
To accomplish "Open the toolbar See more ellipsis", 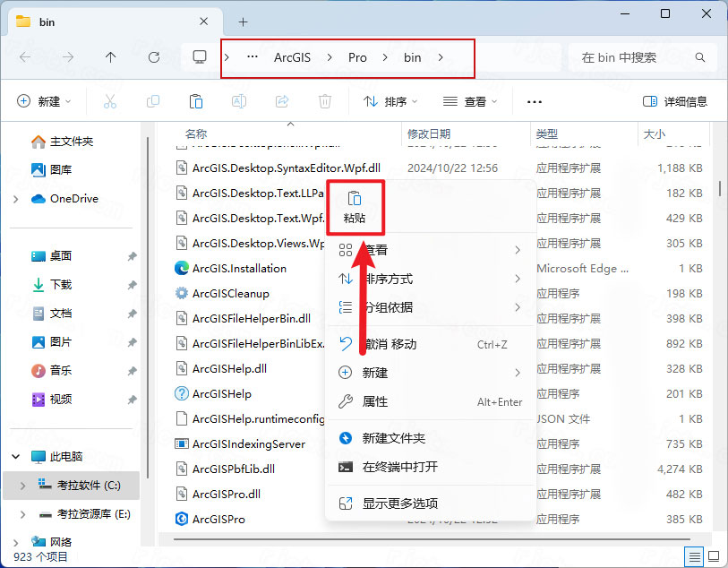I will click(x=535, y=102).
